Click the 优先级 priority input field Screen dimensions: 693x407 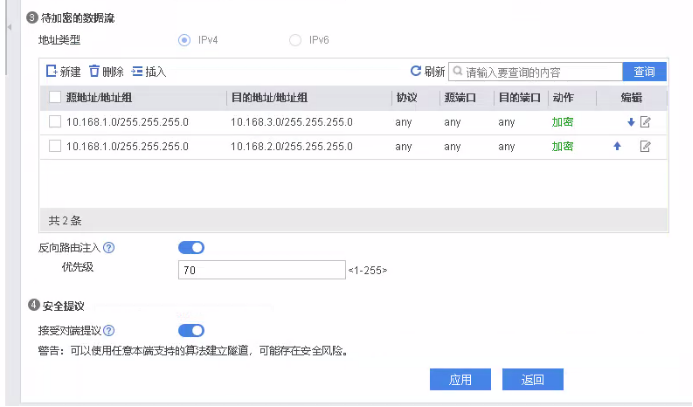coord(260,270)
